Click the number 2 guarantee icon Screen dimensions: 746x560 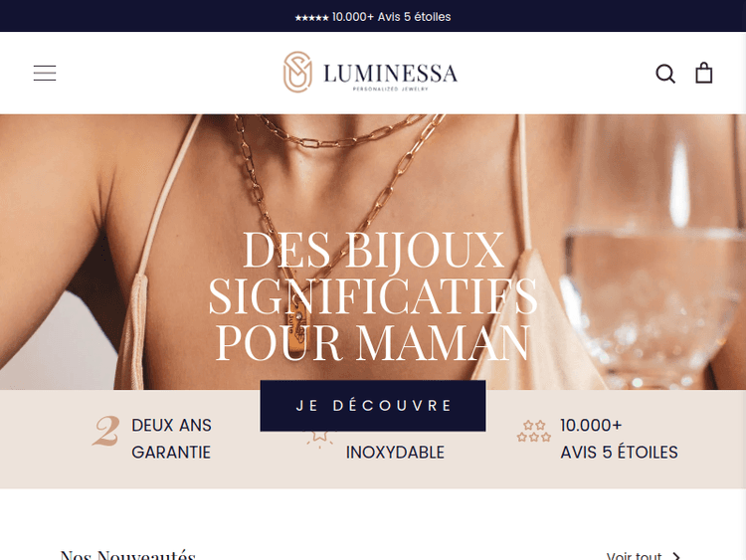[x=106, y=431]
